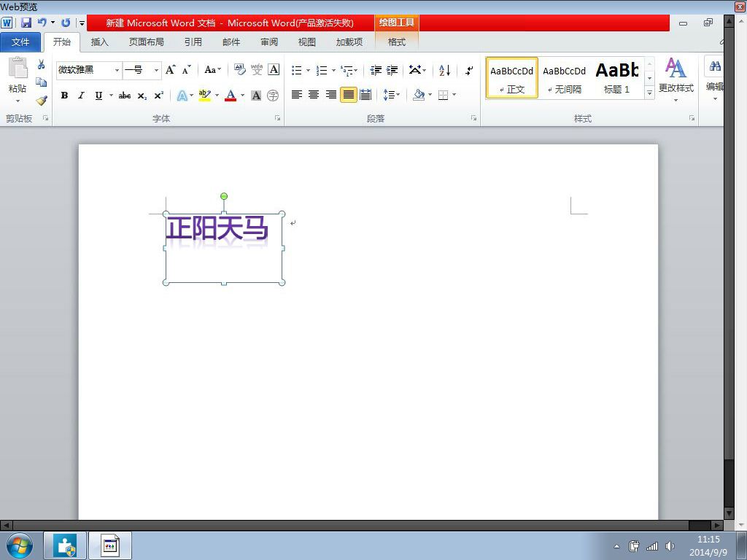Shrink font size with the smaller A icon
The height and width of the screenshot is (560, 747).
[x=187, y=70]
